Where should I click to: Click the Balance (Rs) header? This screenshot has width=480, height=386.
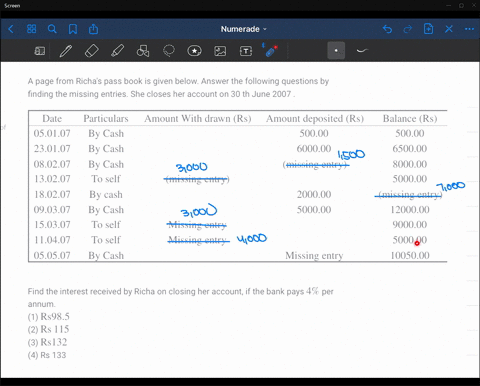coord(410,119)
